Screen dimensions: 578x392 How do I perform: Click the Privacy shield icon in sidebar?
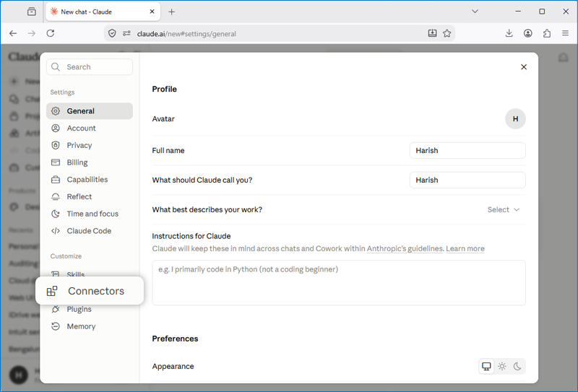coord(56,145)
